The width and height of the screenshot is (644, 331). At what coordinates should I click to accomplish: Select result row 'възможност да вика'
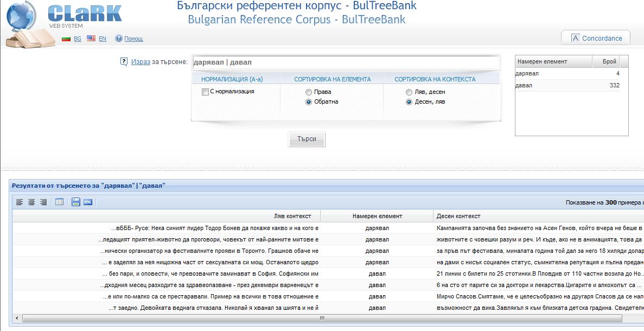pos(328,308)
